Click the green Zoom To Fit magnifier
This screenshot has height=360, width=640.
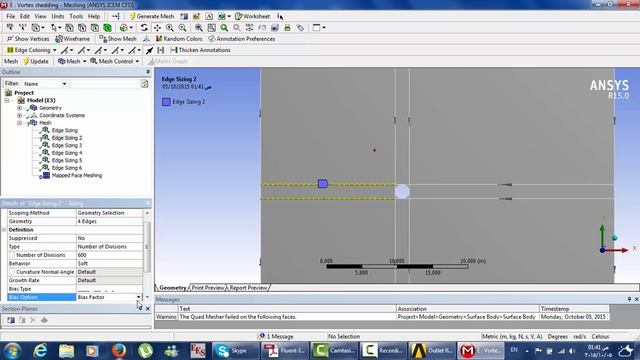click(224, 28)
